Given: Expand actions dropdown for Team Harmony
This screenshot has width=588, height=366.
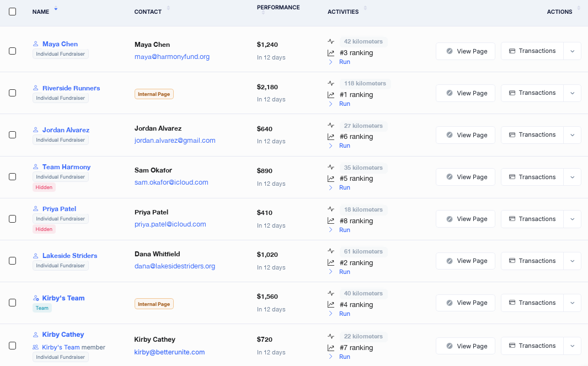Looking at the screenshot, I should (x=572, y=177).
